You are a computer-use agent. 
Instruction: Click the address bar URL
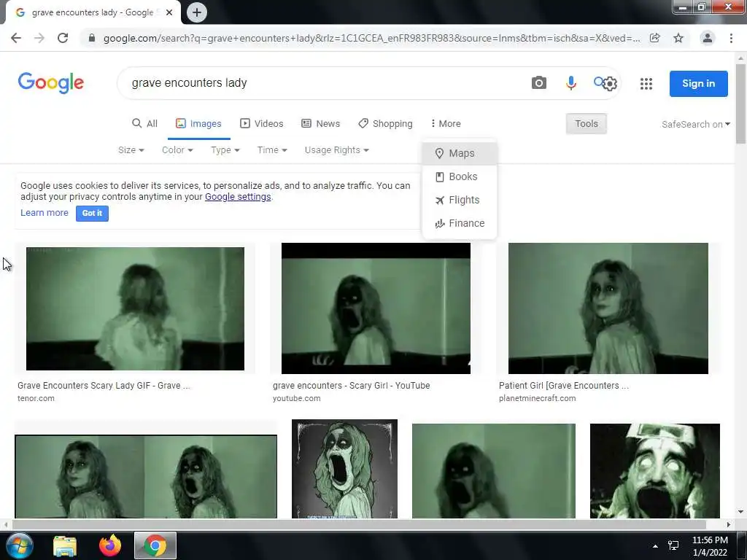[x=371, y=38]
